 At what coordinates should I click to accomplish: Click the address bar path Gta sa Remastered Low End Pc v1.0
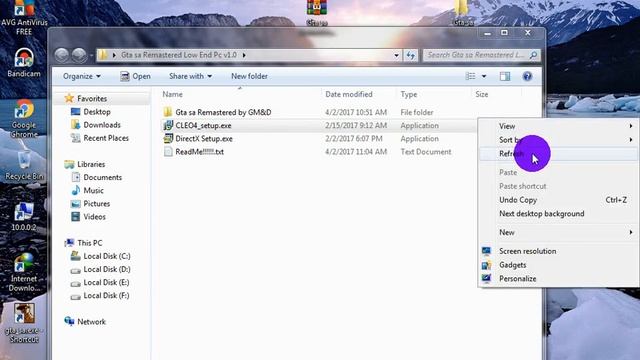[x=179, y=55]
